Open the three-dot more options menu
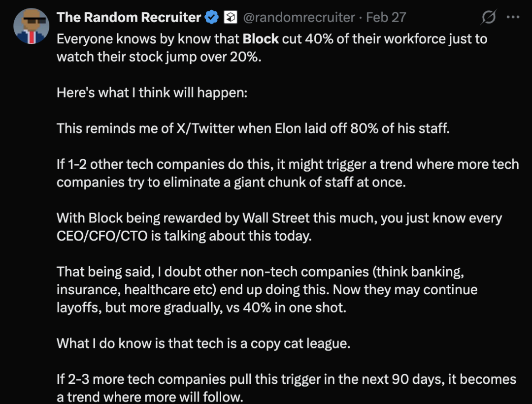 pos(513,17)
